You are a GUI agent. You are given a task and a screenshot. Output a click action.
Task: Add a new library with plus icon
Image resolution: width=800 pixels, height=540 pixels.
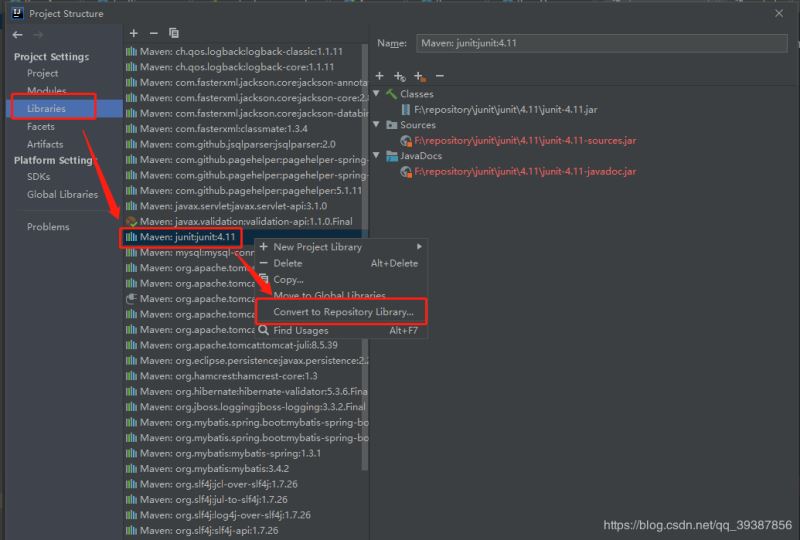pyautogui.click(x=134, y=34)
